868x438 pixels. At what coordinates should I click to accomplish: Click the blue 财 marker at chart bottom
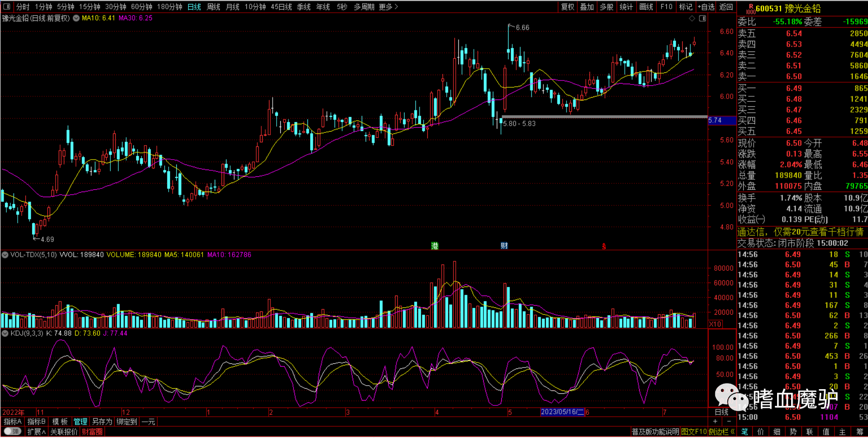point(504,246)
